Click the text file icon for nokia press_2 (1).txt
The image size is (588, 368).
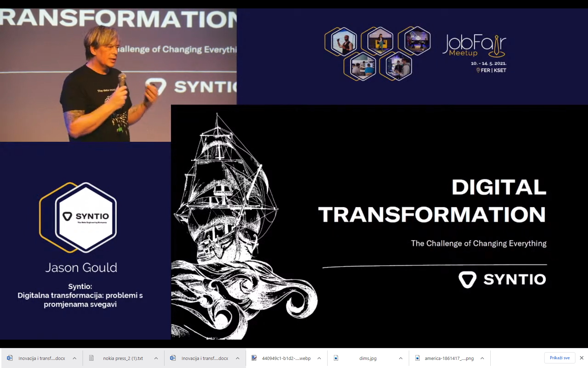point(91,358)
